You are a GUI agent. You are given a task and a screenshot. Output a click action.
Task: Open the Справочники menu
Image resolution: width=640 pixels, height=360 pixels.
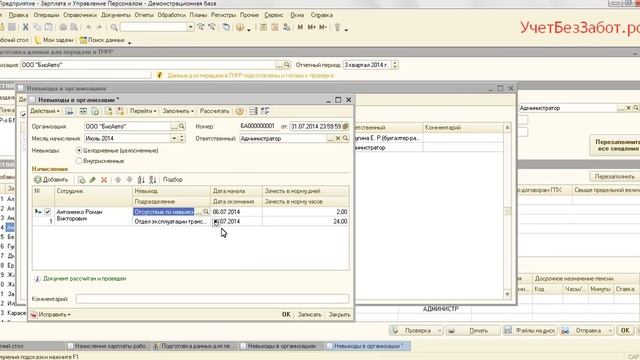click(80, 15)
